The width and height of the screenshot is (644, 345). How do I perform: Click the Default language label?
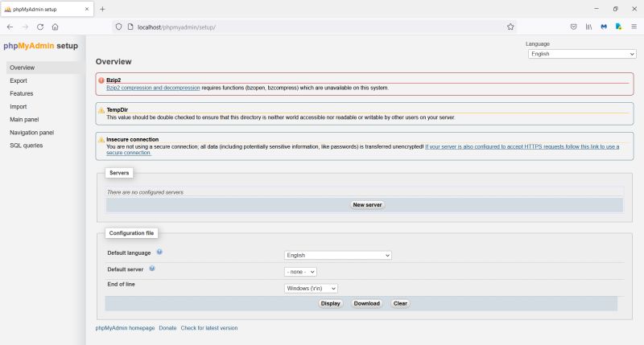(129, 253)
